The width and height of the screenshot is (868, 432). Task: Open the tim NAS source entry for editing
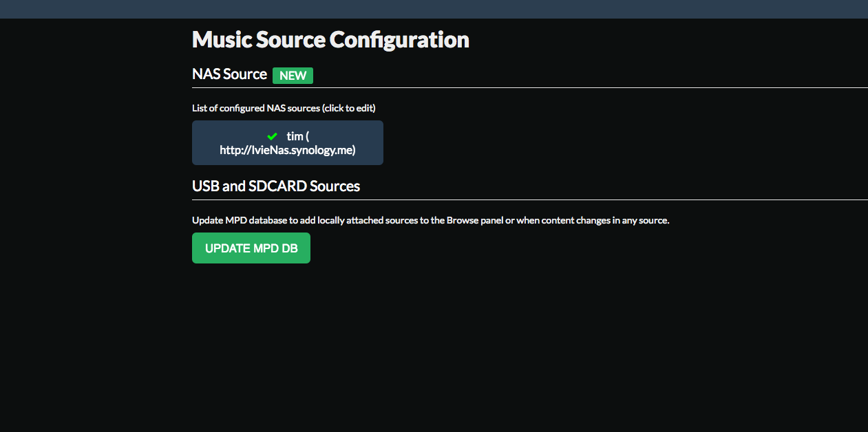288,143
